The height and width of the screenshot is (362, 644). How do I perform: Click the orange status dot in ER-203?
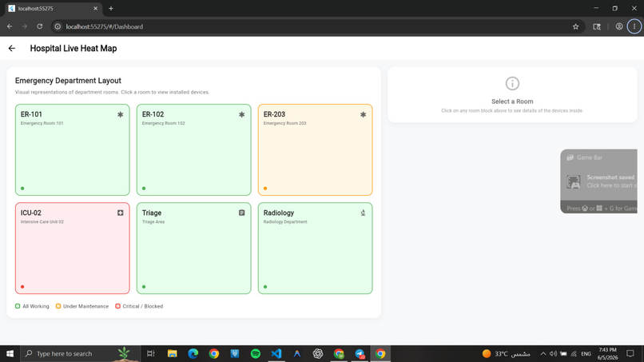(x=265, y=189)
